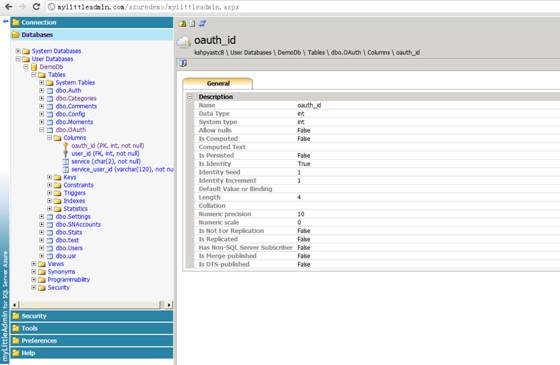Expand the Keys folder
Image resolution: width=560 pixels, height=365 pixels.
(x=49, y=177)
